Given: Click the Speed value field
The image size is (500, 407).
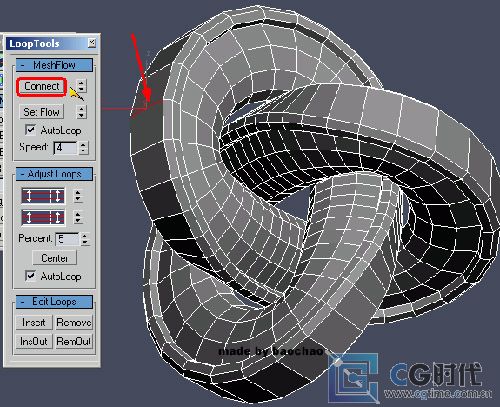Looking at the screenshot, I should [65, 148].
